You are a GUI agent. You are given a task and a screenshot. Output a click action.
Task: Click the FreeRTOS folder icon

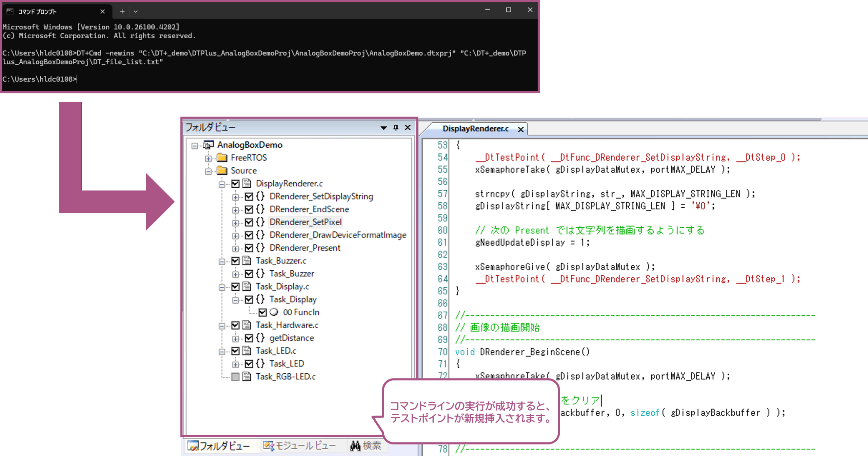222,158
